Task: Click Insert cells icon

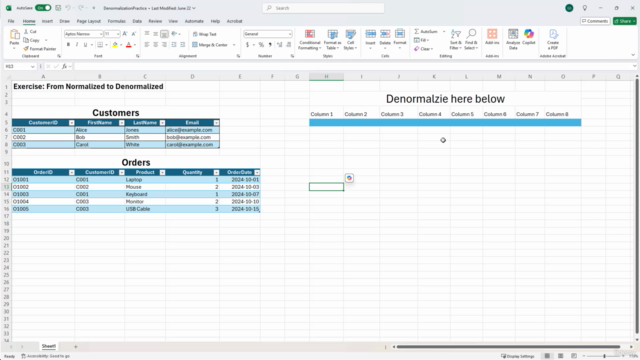Action: [370, 35]
